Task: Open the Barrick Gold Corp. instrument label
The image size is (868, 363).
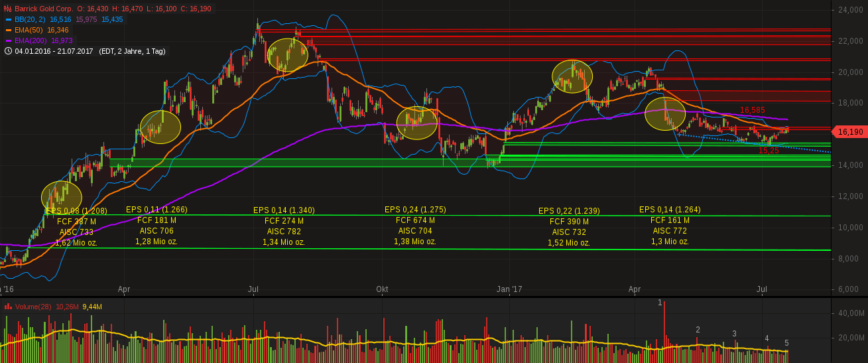Action: [42, 9]
